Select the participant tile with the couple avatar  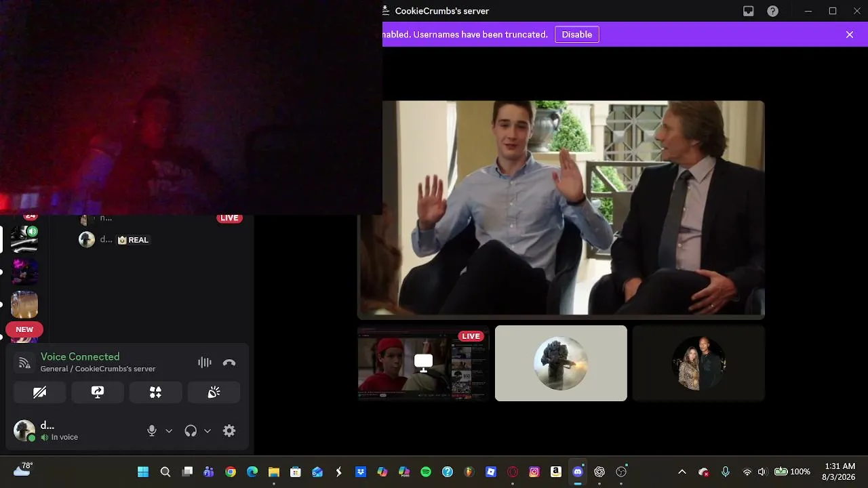[x=698, y=363]
